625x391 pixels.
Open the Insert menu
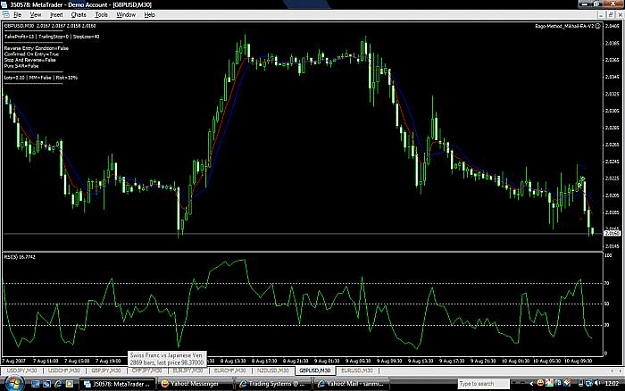click(x=56, y=15)
